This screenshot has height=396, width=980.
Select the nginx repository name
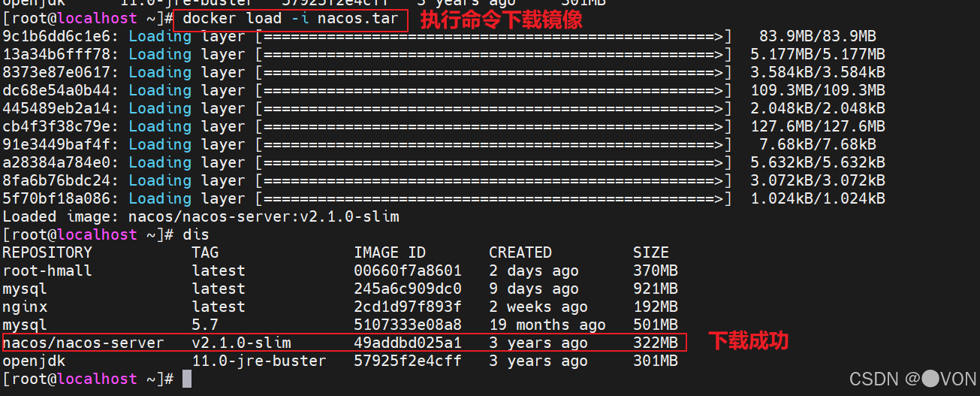(25, 307)
